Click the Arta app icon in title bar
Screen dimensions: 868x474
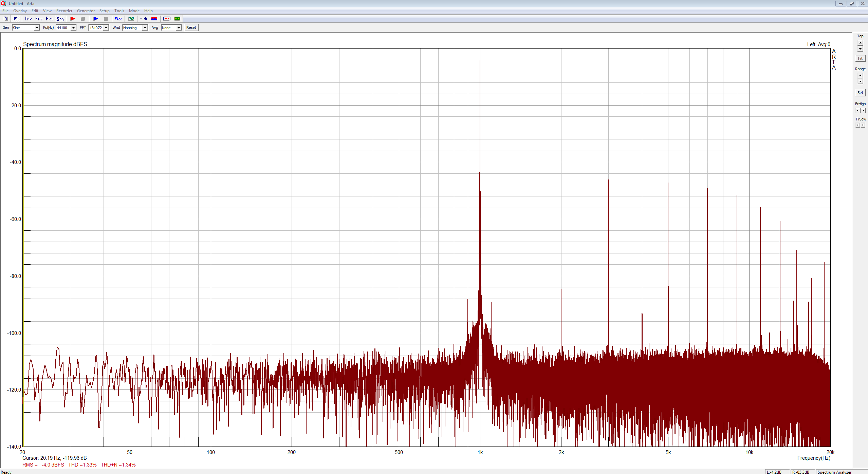point(4,3)
